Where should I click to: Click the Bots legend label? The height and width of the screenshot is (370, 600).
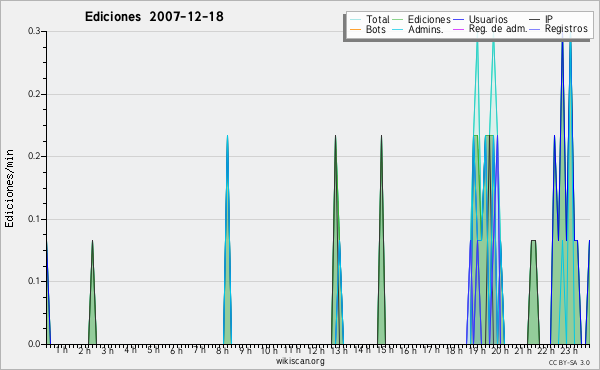tap(376, 29)
